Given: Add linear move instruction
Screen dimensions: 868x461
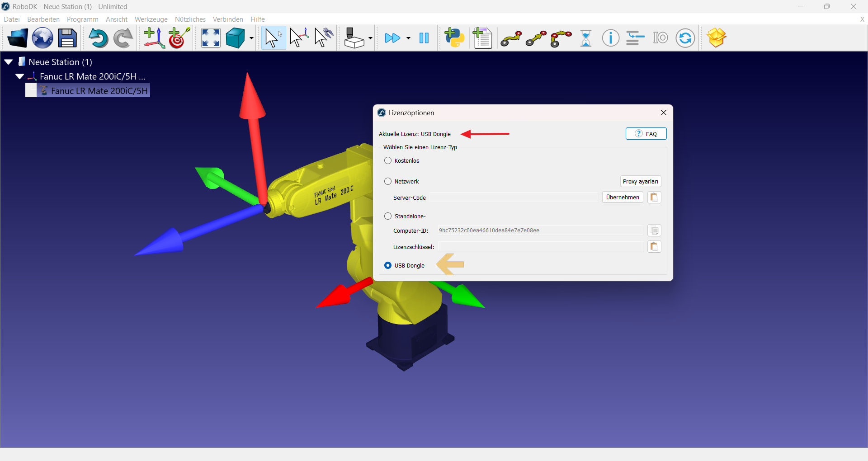Looking at the screenshot, I should pyautogui.click(x=536, y=39).
